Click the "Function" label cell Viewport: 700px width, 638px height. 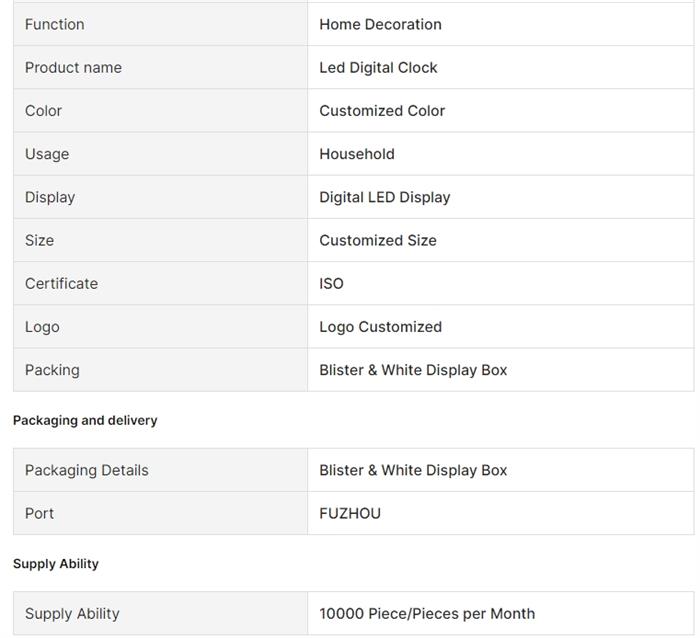click(55, 24)
